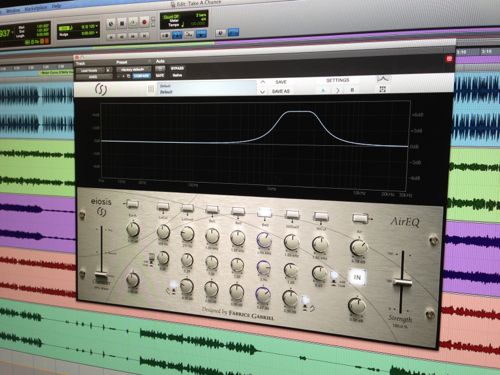
Task: Select the A/B state A icon
Action: [x=323, y=90]
